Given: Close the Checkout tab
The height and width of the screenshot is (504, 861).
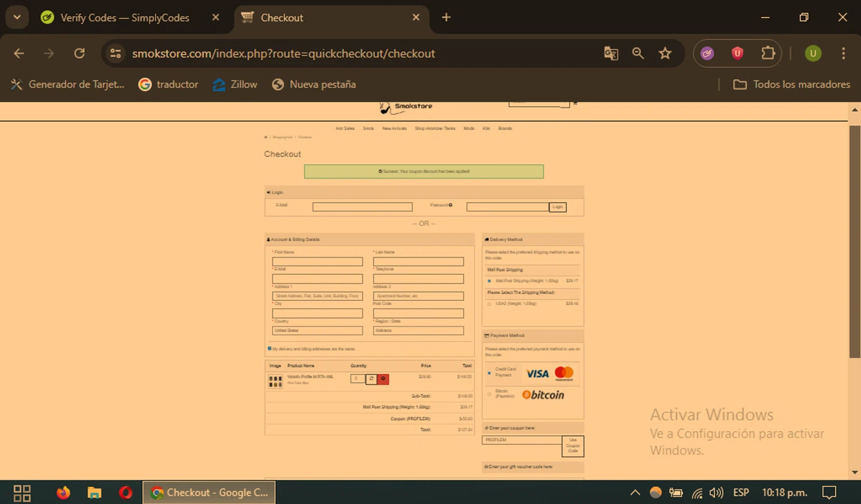Looking at the screenshot, I should click(x=416, y=17).
